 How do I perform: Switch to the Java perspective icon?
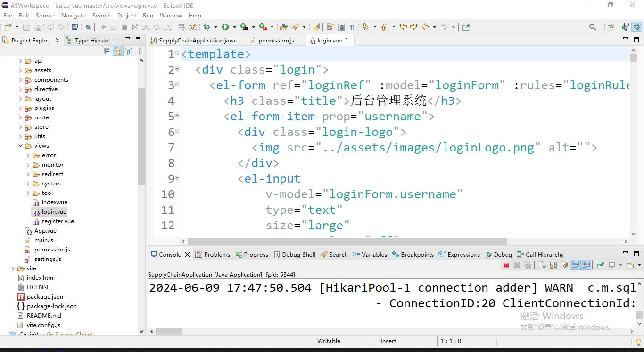coord(625,27)
